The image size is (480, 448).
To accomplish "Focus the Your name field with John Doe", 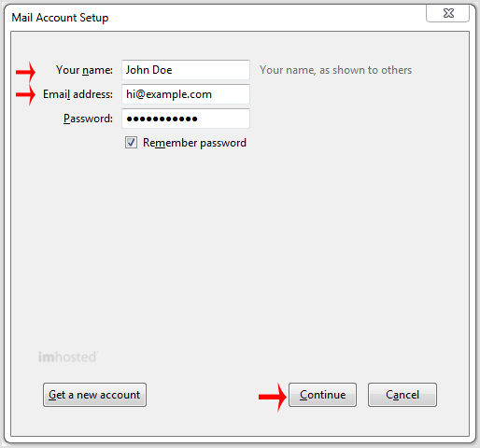I will (186, 70).
